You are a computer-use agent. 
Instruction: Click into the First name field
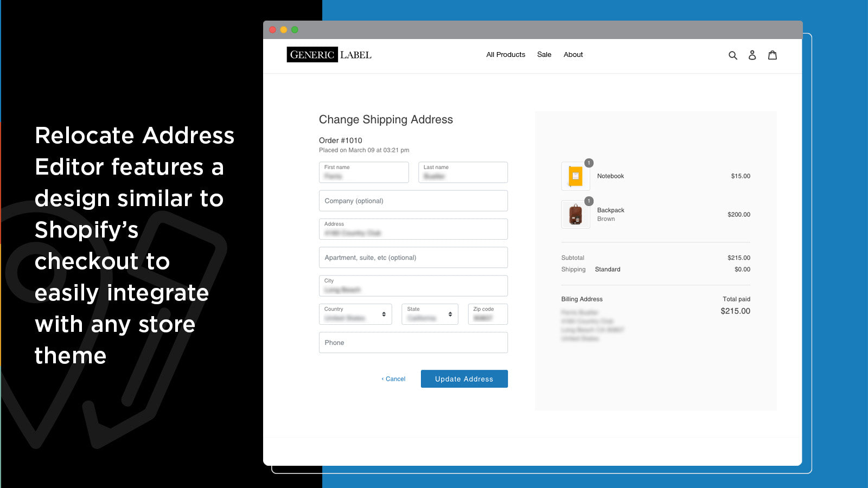coord(363,172)
